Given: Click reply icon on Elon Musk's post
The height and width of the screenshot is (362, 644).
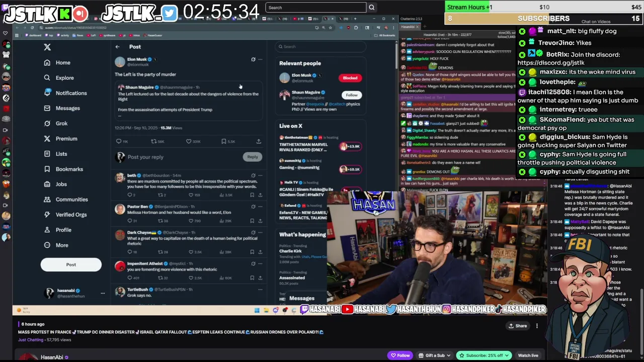Looking at the screenshot, I should [119, 141].
